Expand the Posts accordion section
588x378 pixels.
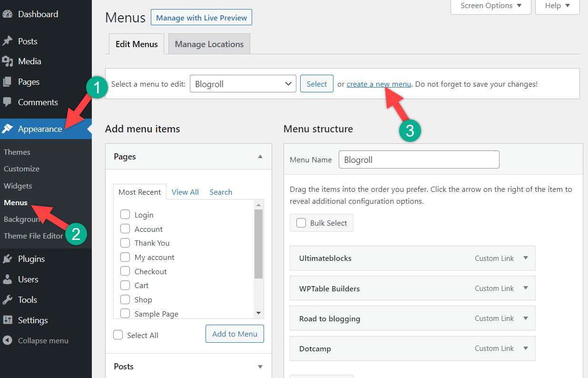click(260, 367)
